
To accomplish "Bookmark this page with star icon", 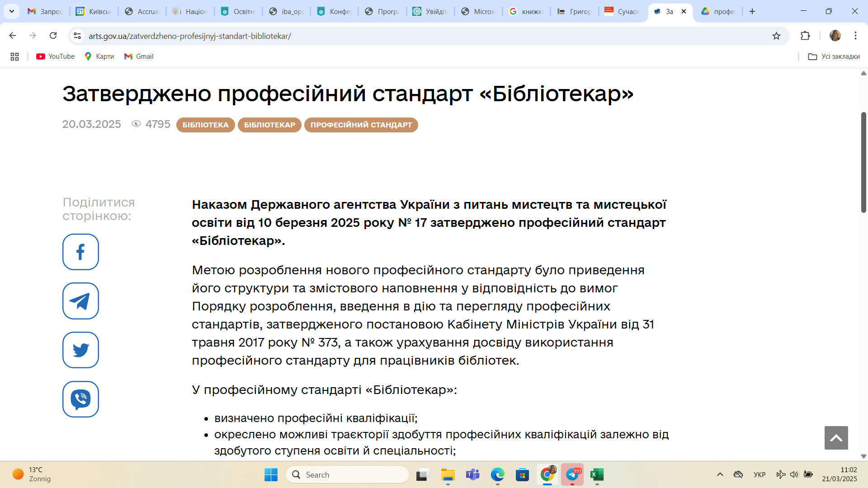I will (x=776, y=36).
